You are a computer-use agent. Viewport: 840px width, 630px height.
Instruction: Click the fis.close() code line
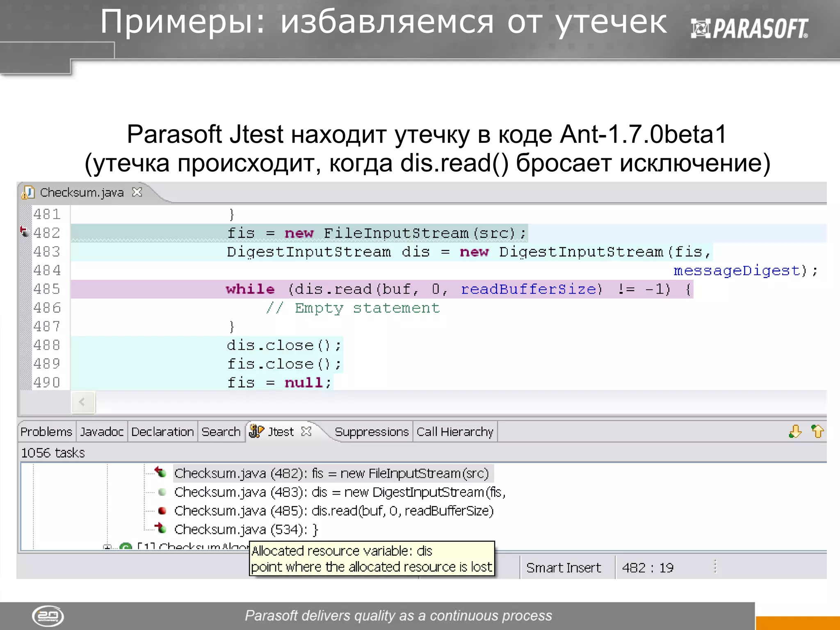(x=284, y=364)
